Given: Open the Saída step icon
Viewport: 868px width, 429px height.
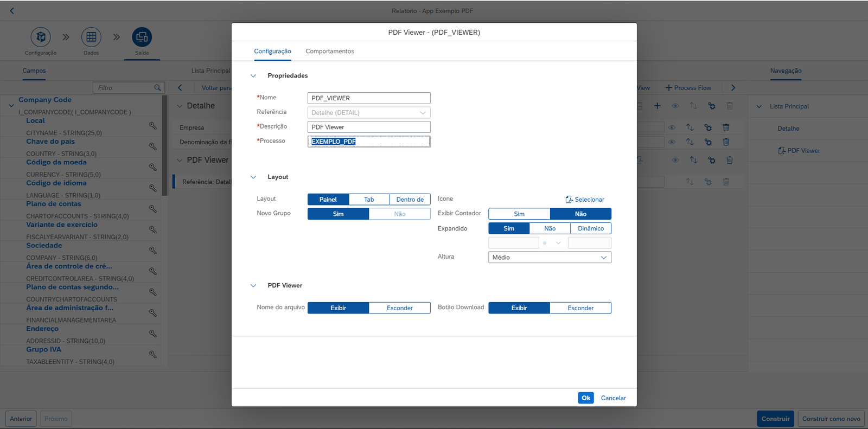Looking at the screenshot, I should 142,37.
